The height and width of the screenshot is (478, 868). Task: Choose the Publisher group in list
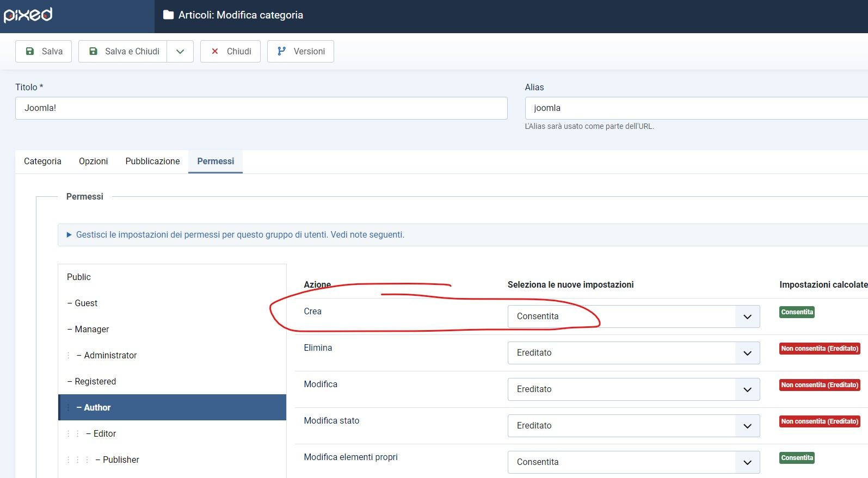coord(121,460)
